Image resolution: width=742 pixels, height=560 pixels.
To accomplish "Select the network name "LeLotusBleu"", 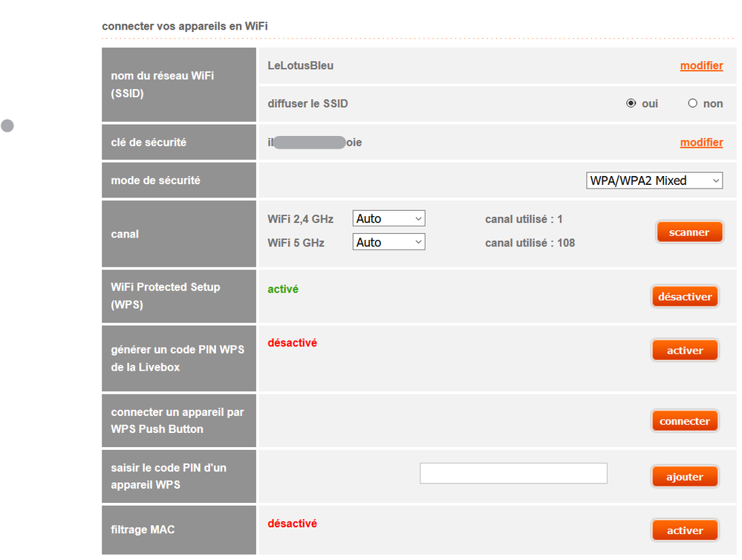I will [x=300, y=65].
